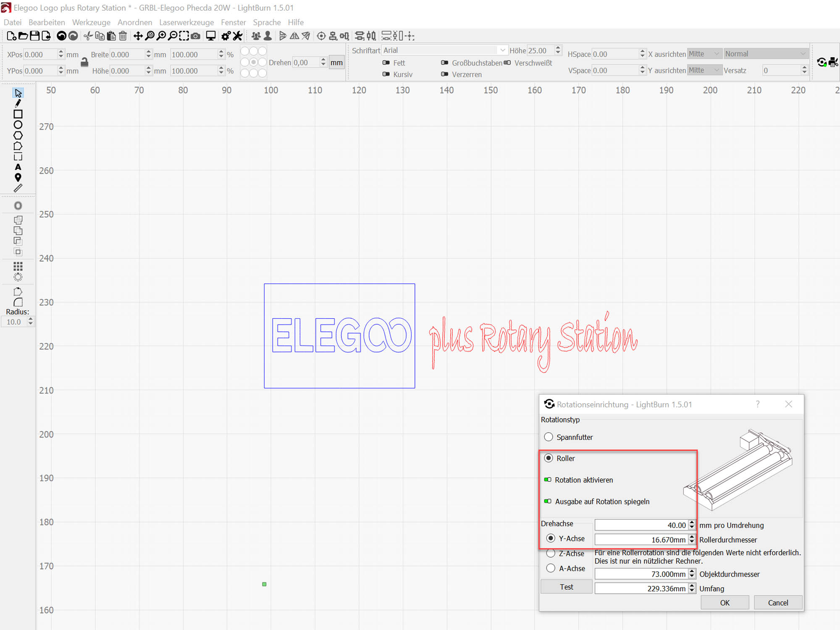Click the Test button in rotary dialog
The image size is (840, 630).
coord(566,587)
